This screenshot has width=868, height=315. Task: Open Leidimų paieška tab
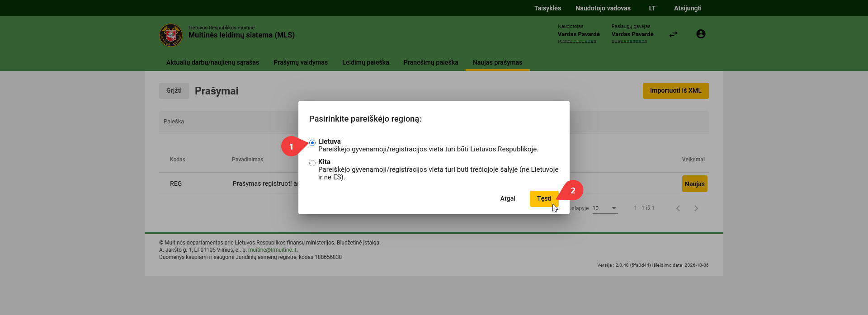366,62
